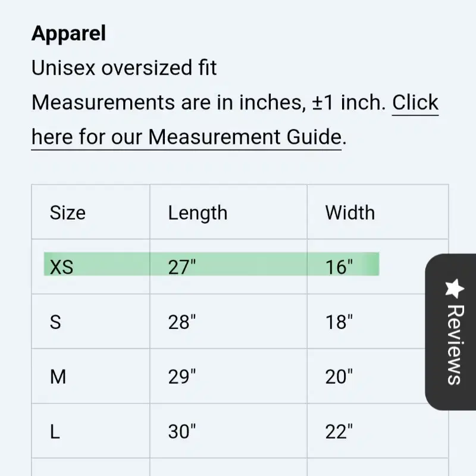Screen dimensions: 476x476
Task: Click the M length value 29"
Action: pos(182,377)
